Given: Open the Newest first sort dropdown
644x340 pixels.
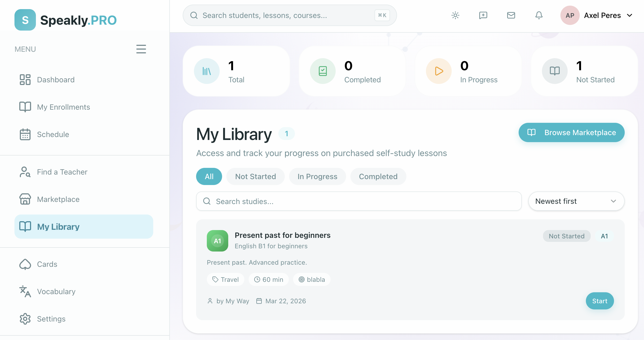Looking at the screenshot, I should pos(576,201).
